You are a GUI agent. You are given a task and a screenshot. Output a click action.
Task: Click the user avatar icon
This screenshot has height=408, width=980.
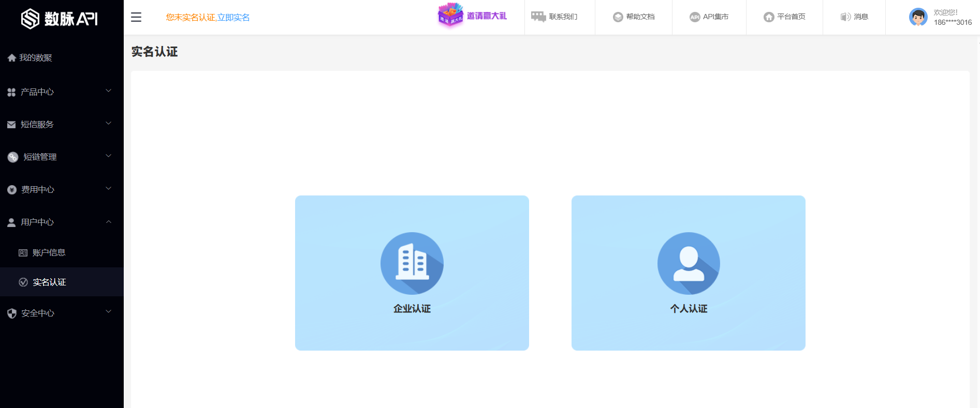click(x=918, y=17)
